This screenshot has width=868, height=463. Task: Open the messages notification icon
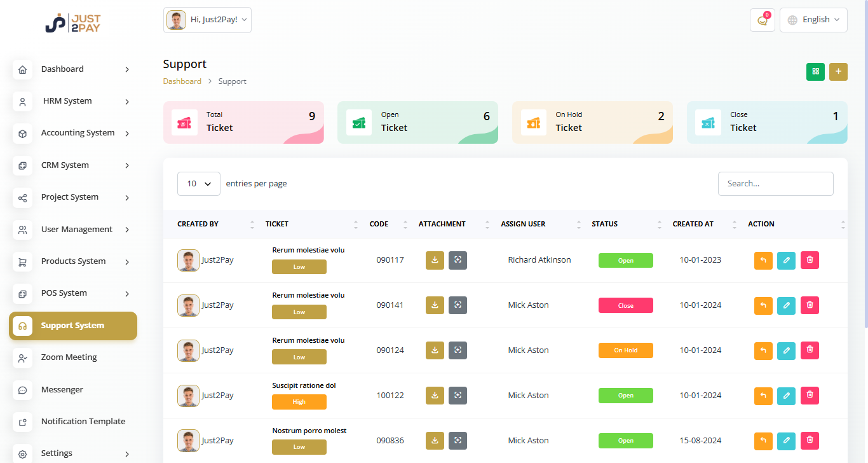pyautogui.click(x=762, y=20)
